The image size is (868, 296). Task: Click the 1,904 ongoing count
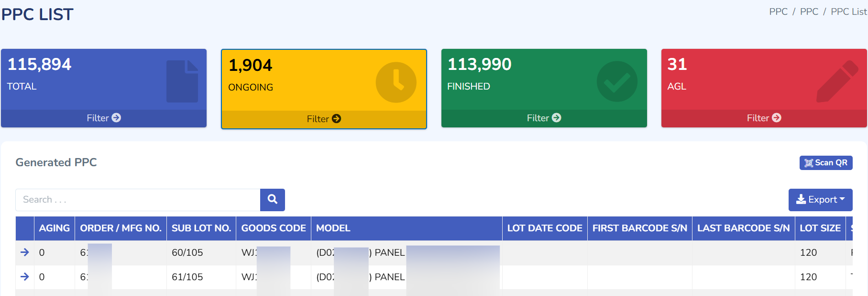click(250, 65)
